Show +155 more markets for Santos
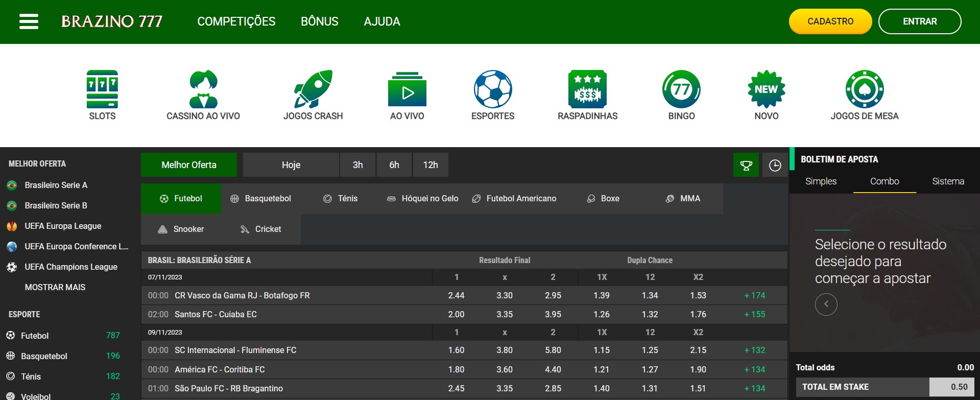980x400 pixels. point(755,314)
